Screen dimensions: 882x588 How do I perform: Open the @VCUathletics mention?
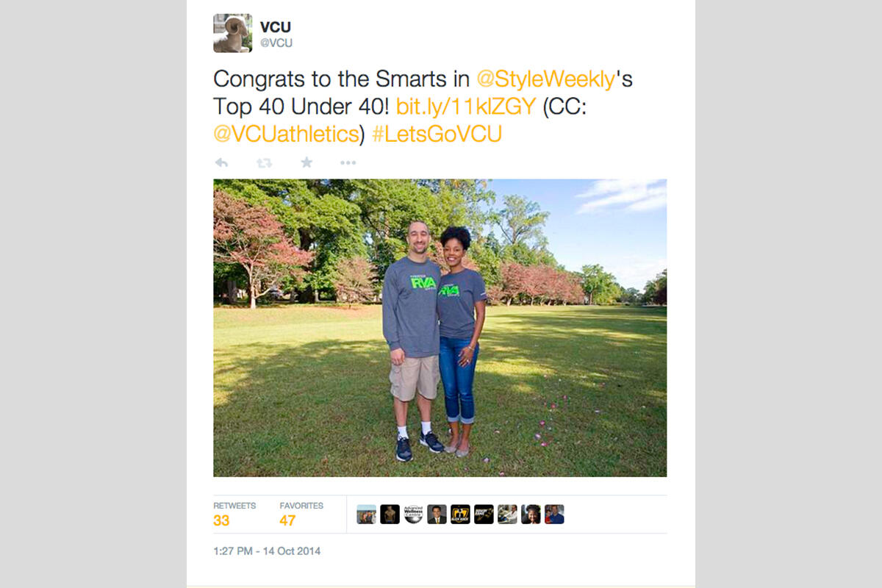[x=286, y=135]
